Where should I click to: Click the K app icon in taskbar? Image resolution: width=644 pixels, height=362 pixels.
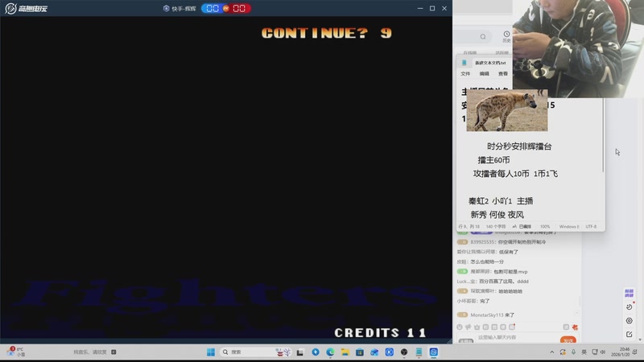390,352
